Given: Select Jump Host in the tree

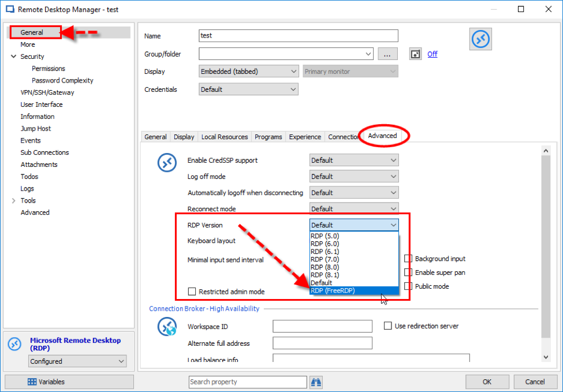Looking at the screenshot, I should (x=36, y=129).
